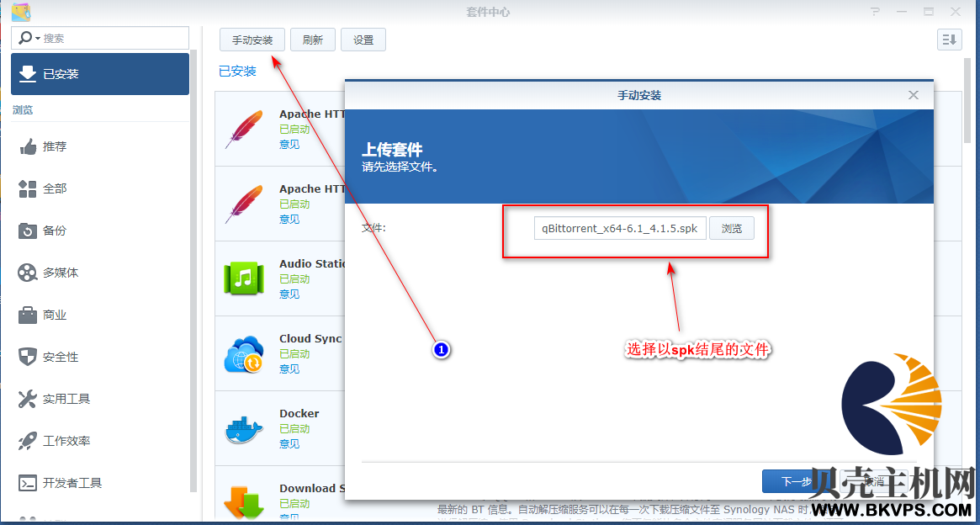Click the 商业 briefcase icon
The height and width of the screenshot is (525, 980).
pyautogui.click(x=28, y=315)
